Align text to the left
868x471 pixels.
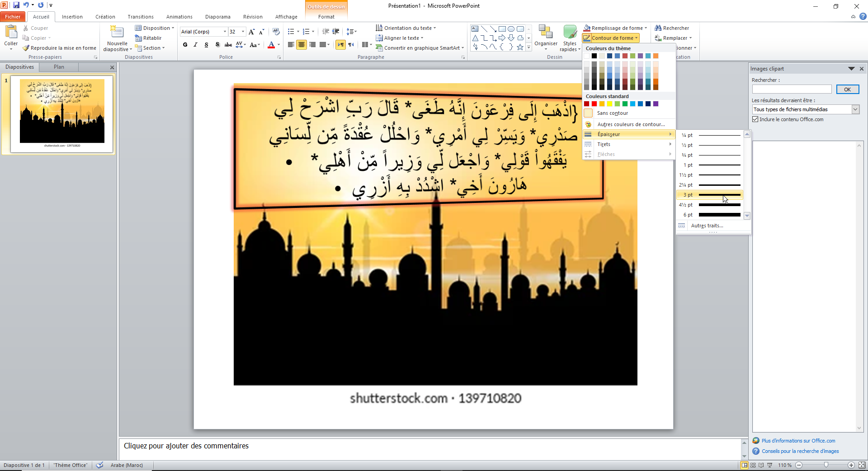[x=291, y=45]
